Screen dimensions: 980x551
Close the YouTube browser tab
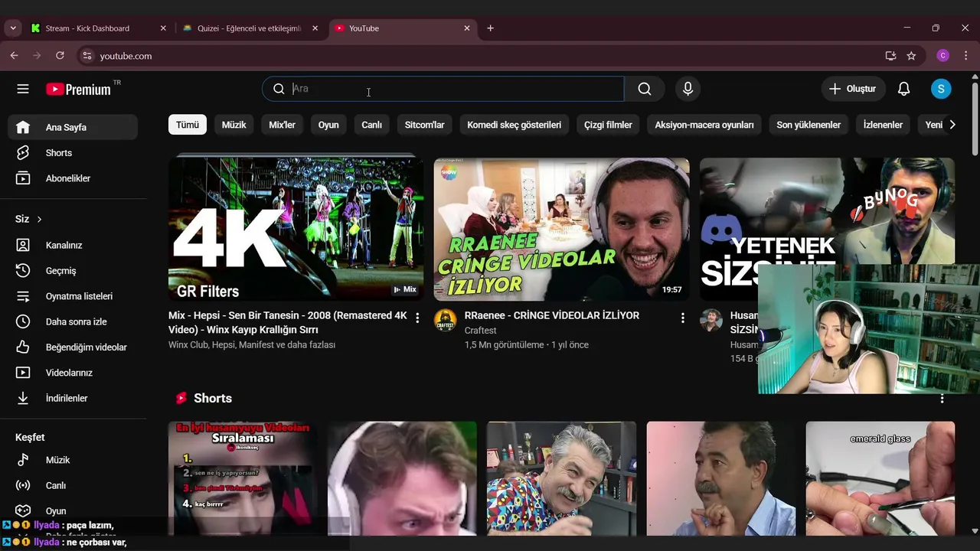[467, 28]
